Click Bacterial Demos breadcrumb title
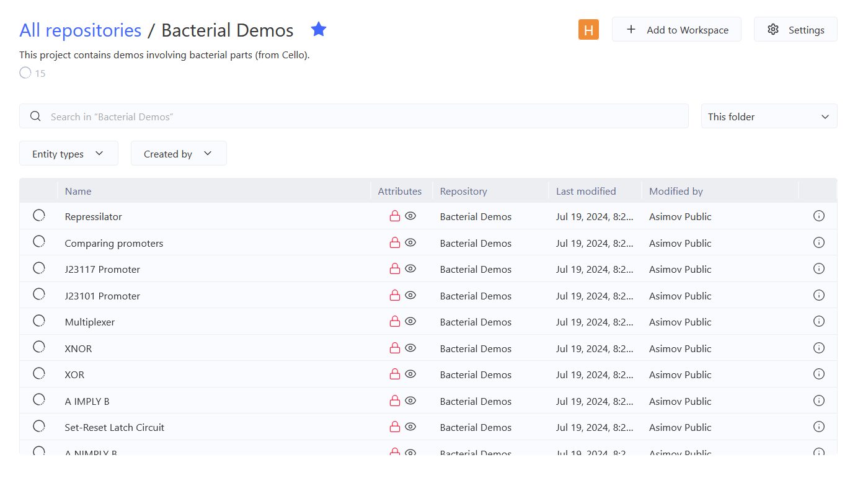Viewport: 868px width, 478px height. pyautogui.click(x=228, y=30)
